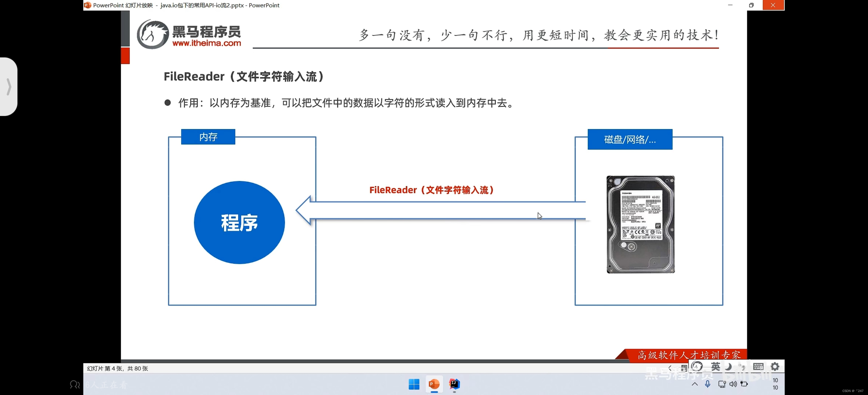
Task: Close the PowerPoint slideshow window
Action: click(x=773, y=5)
